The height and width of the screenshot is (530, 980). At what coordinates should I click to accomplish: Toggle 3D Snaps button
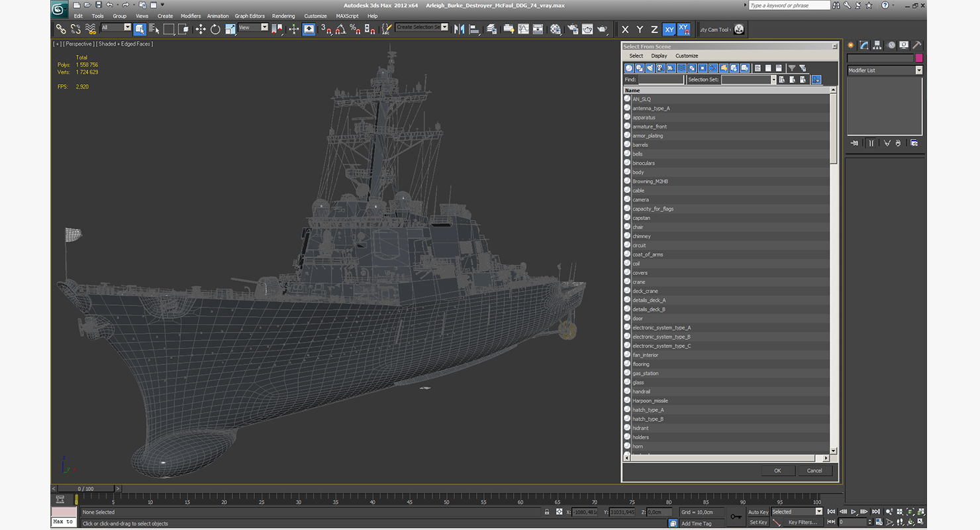pos(326,29)
